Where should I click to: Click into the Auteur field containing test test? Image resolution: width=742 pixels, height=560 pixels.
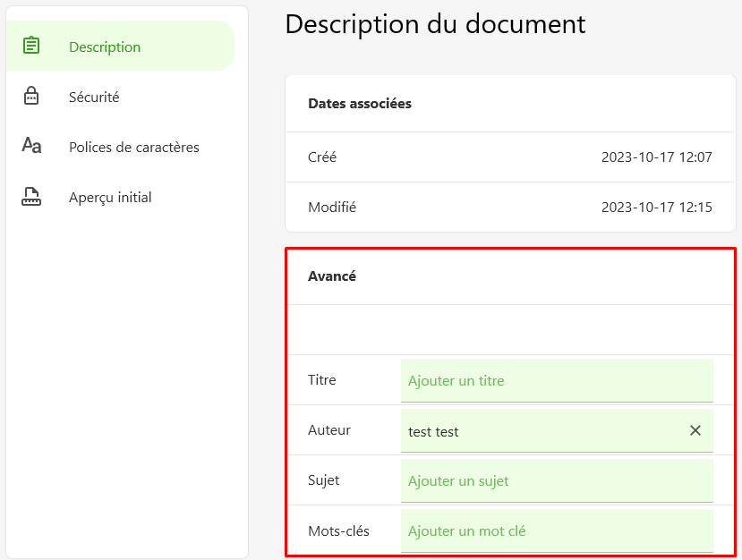[544, 431]
